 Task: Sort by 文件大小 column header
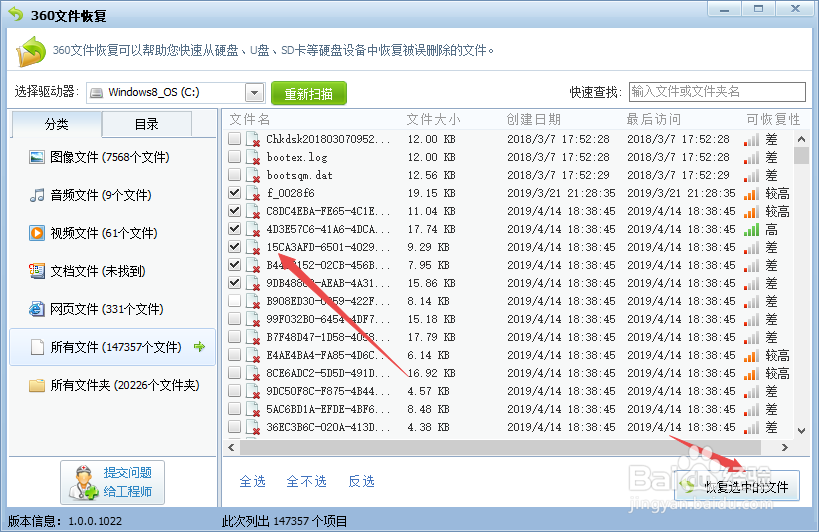434,120
